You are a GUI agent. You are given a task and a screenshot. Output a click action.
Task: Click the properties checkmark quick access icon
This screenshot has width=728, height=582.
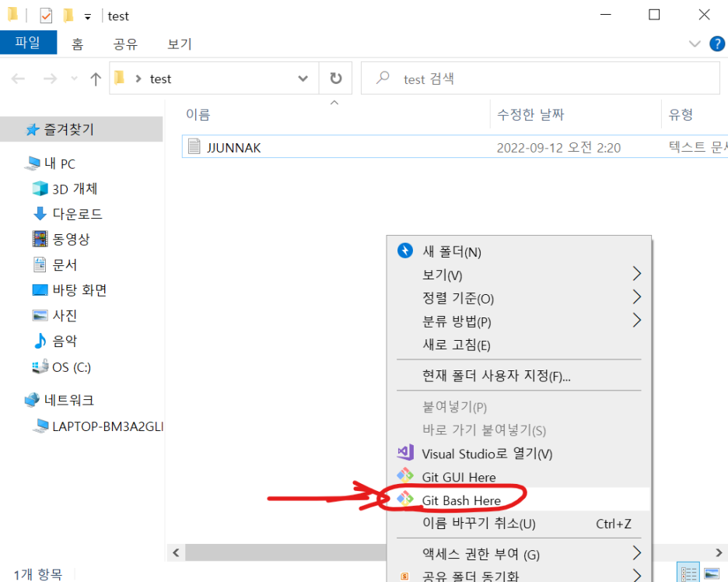[x=45, y=16]
